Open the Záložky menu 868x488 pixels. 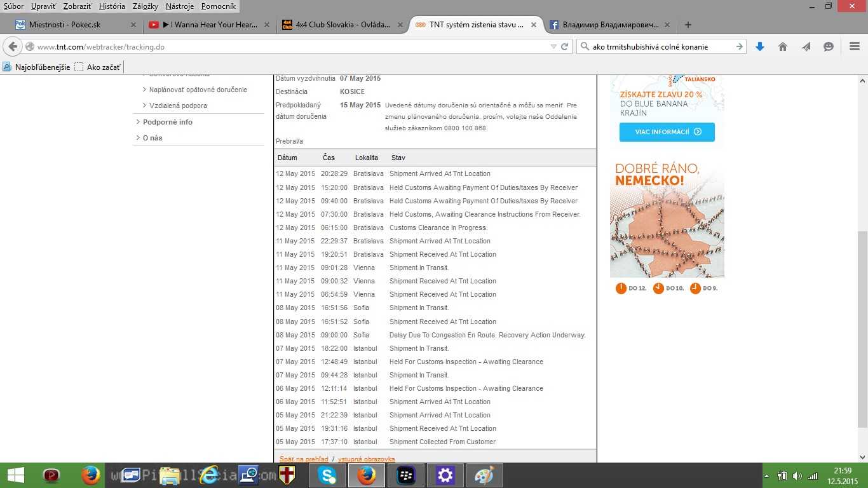146,6
